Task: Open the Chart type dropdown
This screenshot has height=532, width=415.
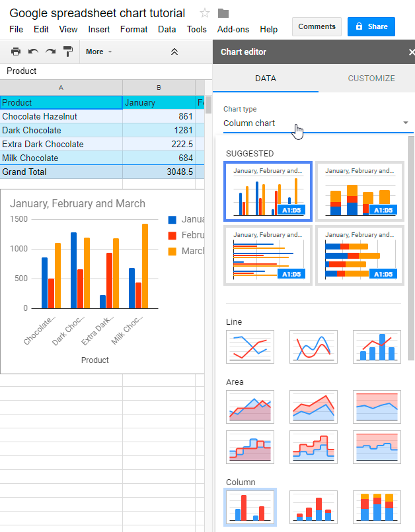Action: click(x=317, y=123)
